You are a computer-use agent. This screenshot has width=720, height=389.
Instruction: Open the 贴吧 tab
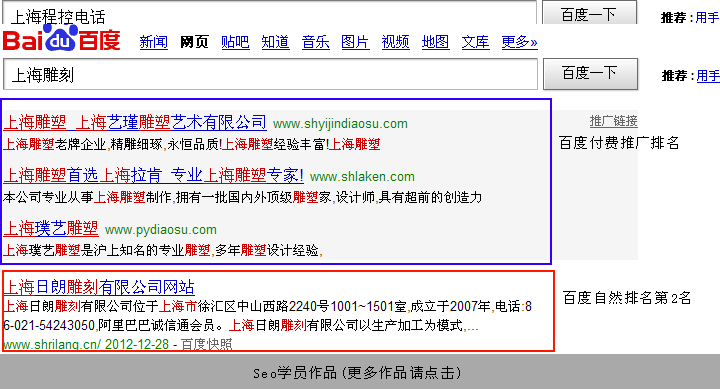pos(235,42)
